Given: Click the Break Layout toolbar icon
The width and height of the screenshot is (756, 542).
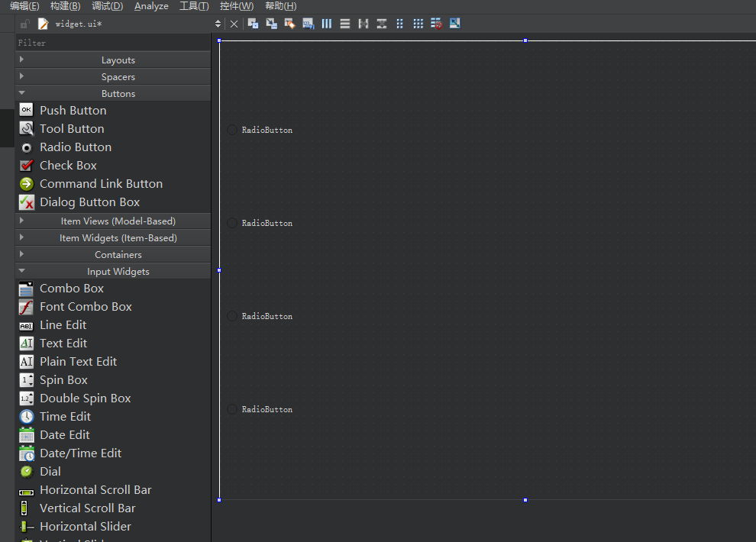Looking at the screenshot, I should pos(437,24).
